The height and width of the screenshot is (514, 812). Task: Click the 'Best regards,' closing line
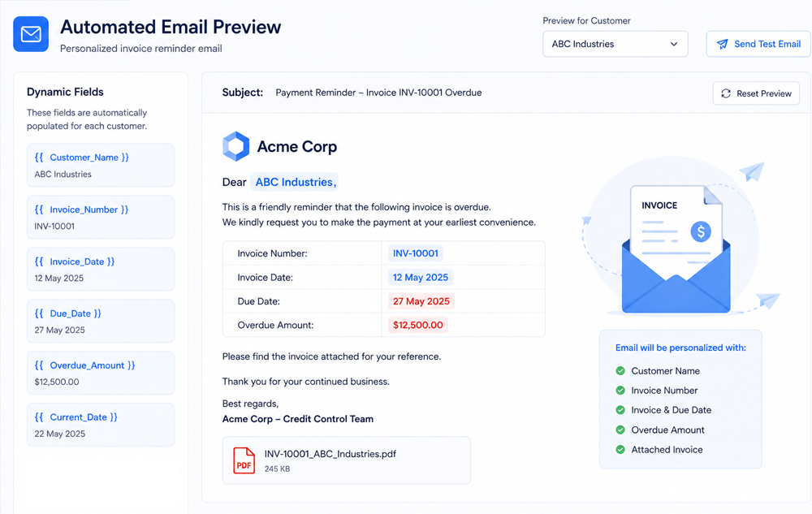[250, 404]
